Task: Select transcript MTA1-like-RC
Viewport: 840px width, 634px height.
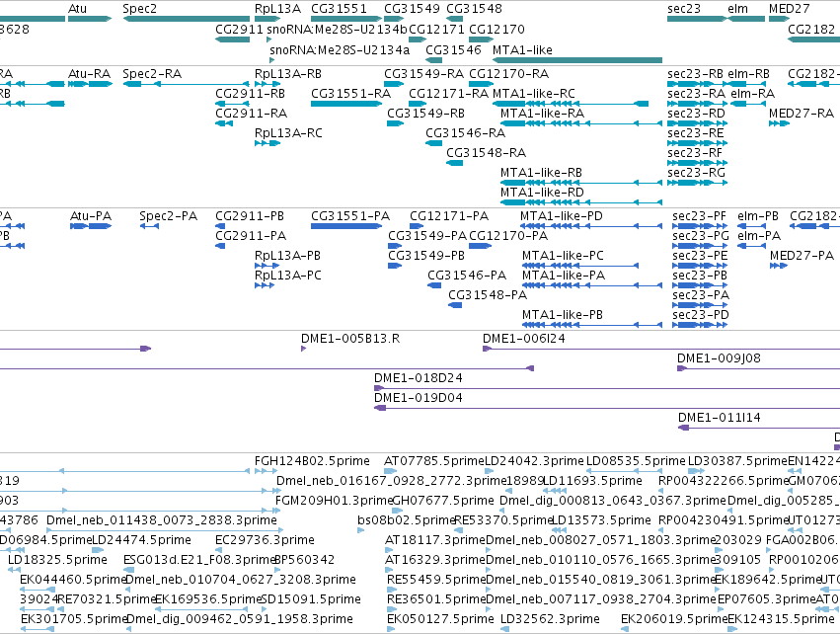Action: click(570, 104)
